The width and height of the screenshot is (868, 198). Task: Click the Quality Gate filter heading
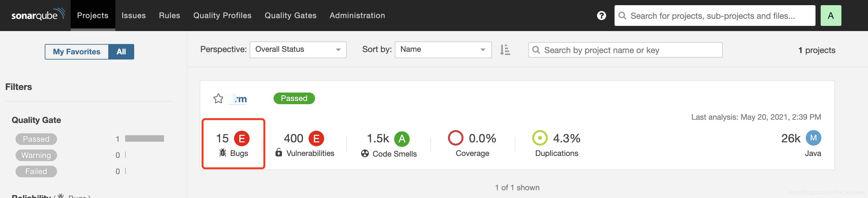pyautogui.click(x=36, y=120)
